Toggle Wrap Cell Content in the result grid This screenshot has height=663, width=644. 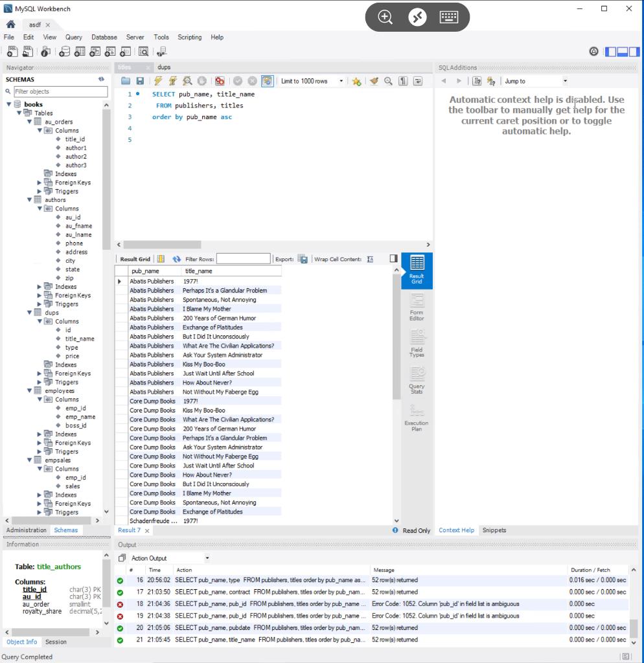(370, 258)
